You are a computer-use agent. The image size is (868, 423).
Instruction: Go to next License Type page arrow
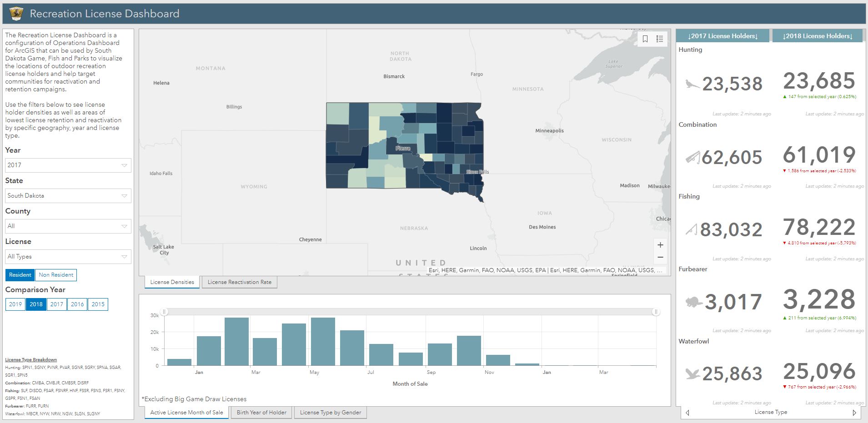[854, 413]
